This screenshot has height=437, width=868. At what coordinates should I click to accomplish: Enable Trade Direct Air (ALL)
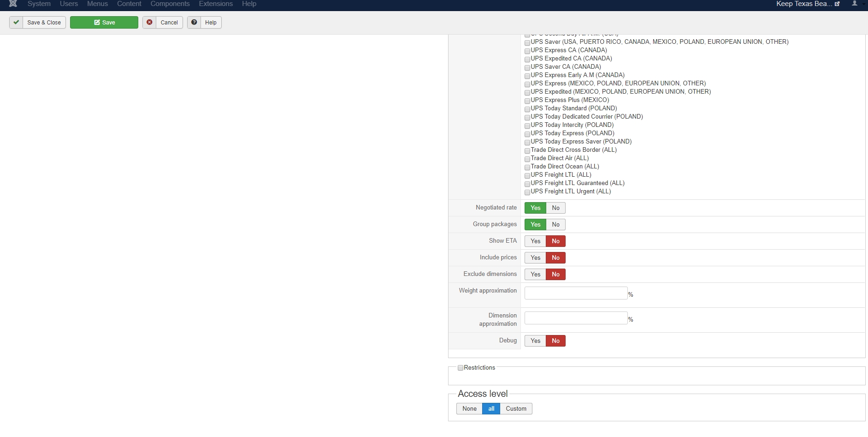click(x=527, y=159)
